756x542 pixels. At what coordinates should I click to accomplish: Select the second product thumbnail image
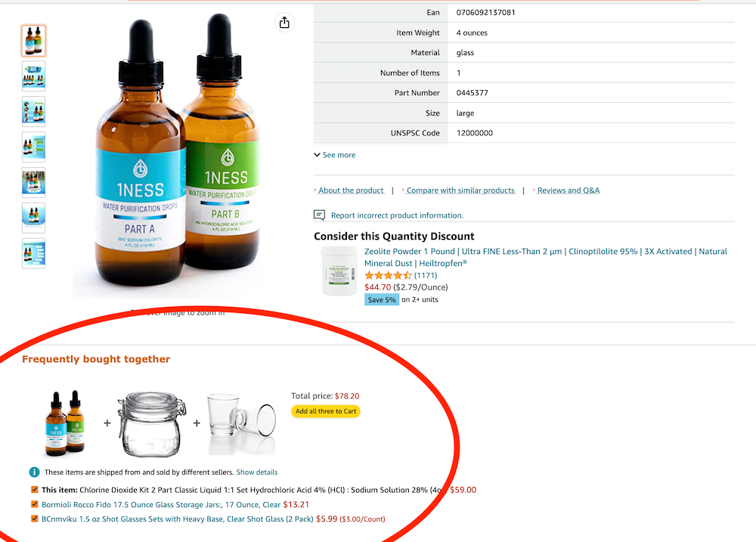pos(34,76)
